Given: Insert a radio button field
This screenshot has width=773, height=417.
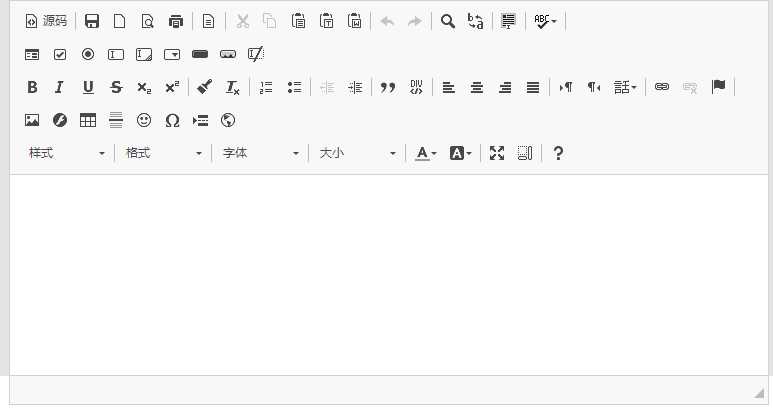Looking at the screenshot, I should 88,54.
